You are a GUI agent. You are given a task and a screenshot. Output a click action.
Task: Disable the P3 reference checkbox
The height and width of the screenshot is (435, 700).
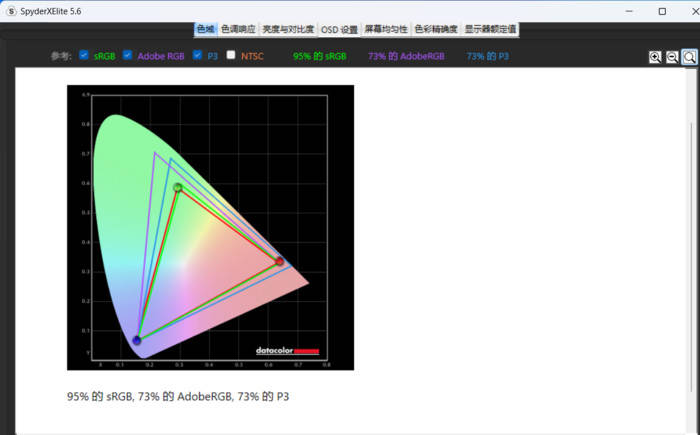pos(197,55)
